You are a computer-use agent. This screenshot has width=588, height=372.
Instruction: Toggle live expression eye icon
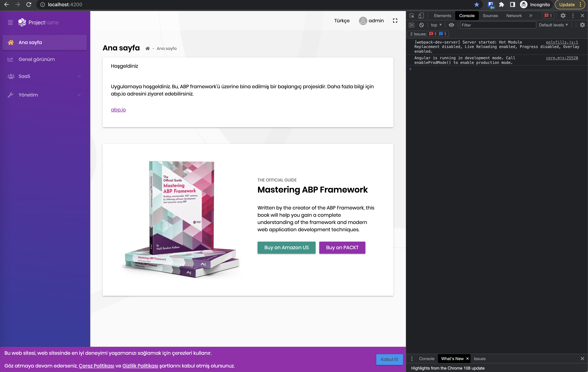451,25
